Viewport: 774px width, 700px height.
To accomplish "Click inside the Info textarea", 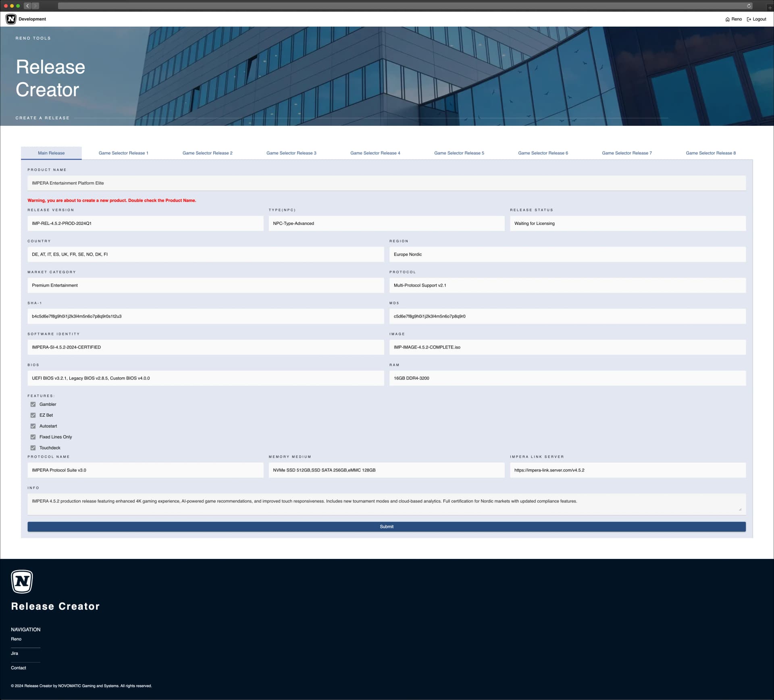I will click(x=387, y=504).
